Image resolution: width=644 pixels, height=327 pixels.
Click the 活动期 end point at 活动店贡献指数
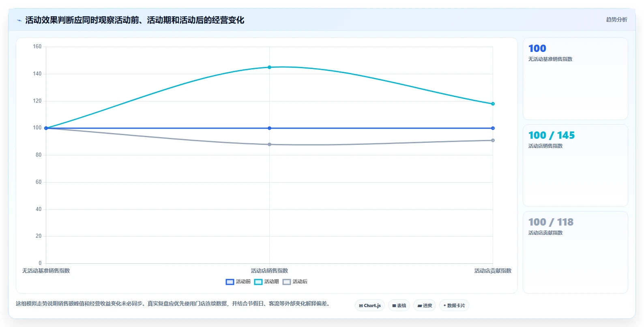pyautogui.click(x=493, y=104)
